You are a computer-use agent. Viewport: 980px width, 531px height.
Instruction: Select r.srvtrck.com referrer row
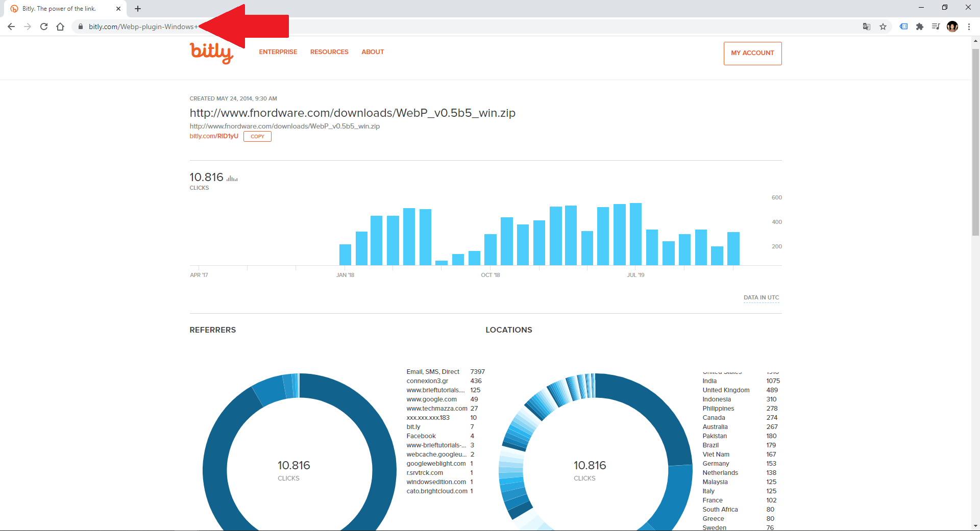(x=439, y=473)
